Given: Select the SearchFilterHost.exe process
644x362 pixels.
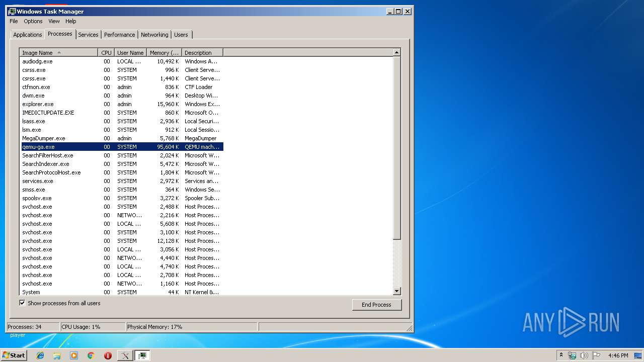Looking at the screenshot, I should [121, 155].
